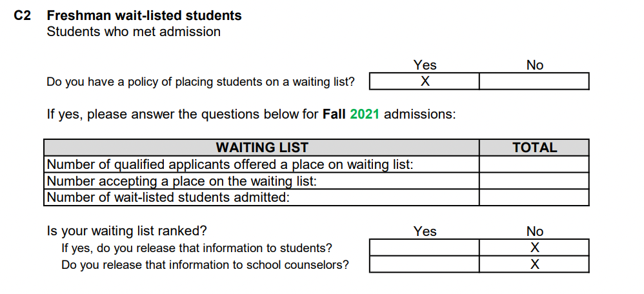644x294 pixels.
Task: Check the Yes box for waiting list policy
Action: [424, 81]
